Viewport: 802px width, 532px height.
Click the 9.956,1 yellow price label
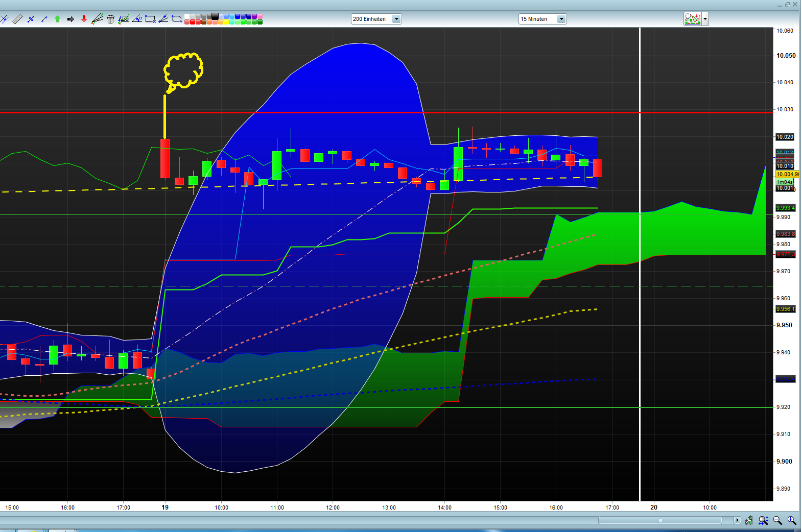point(785,309)
